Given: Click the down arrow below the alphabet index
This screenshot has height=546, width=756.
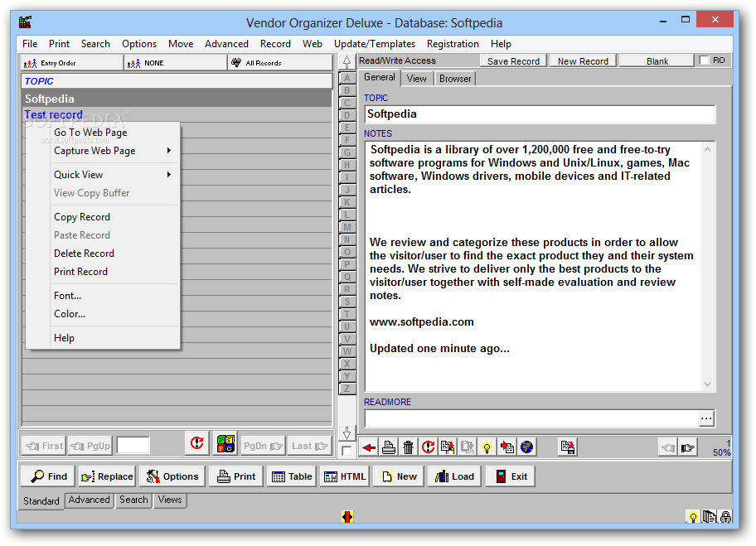Looking at the screenshot, I should [346, 433].
